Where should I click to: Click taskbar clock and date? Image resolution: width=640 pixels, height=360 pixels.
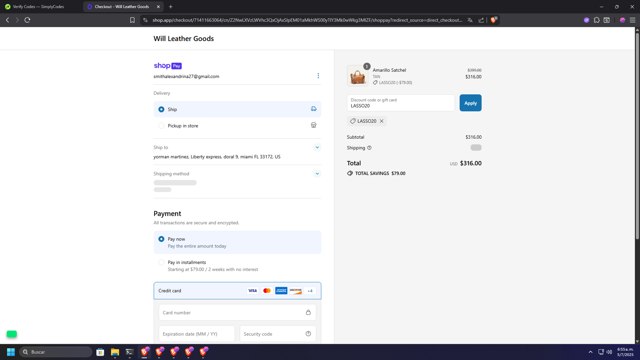625,352
